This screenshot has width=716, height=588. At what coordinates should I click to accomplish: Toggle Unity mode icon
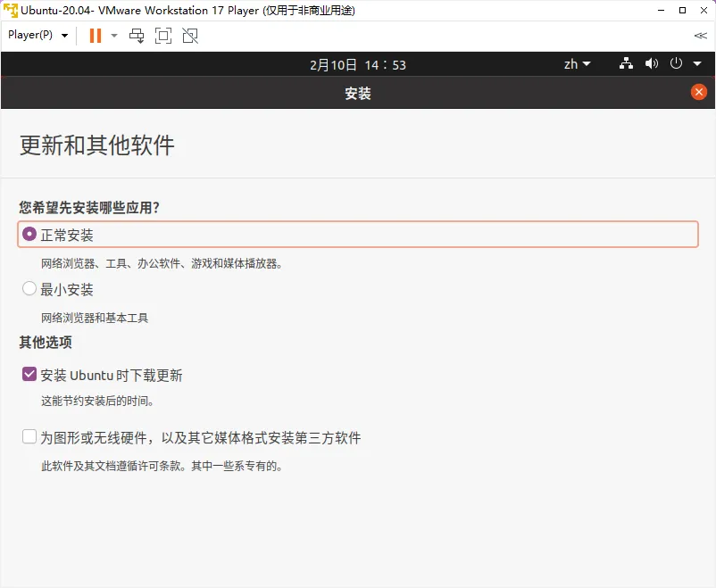190,36
